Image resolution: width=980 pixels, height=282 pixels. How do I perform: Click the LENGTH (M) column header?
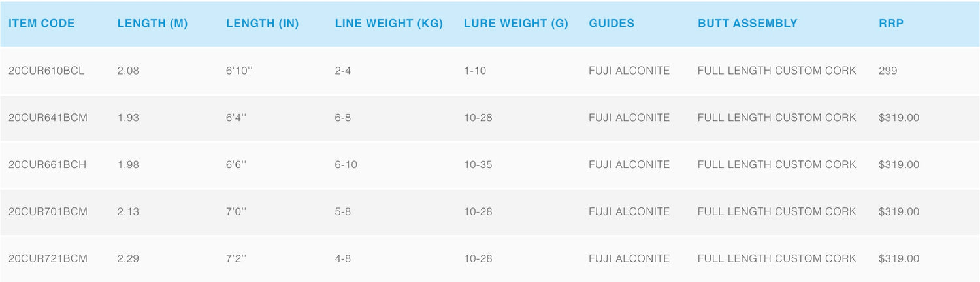tap(152, 24)
